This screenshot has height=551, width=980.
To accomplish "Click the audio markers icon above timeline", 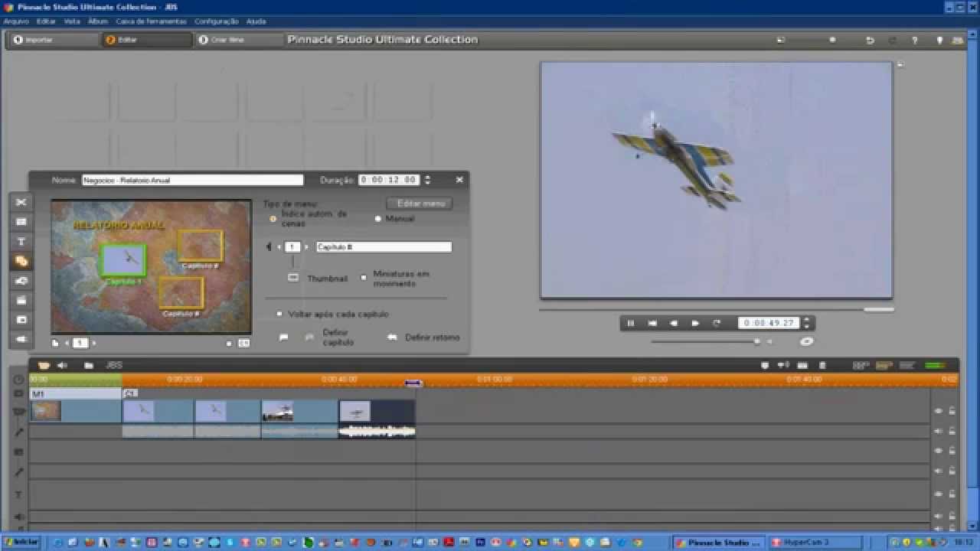I will 783,366.
